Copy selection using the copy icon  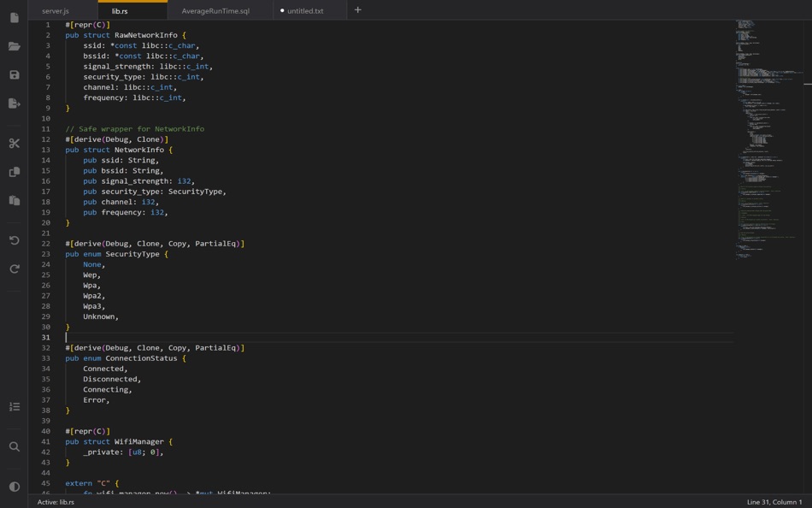click(x=15, y=172)
